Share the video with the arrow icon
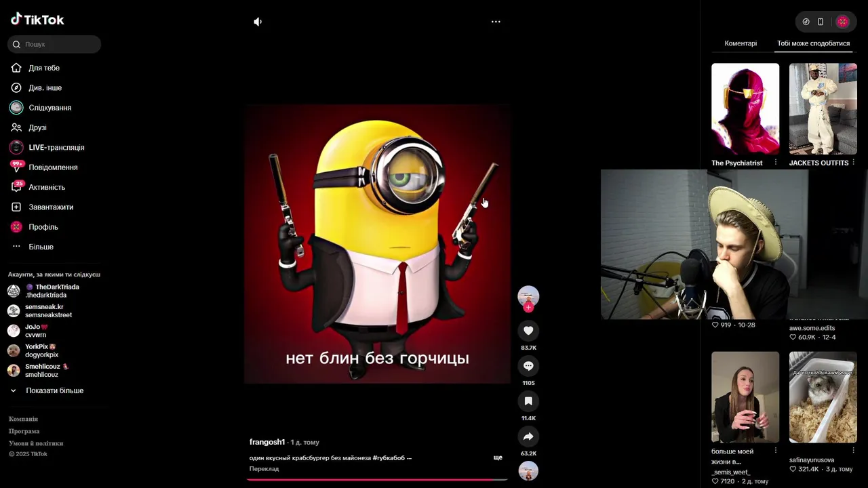Image resolution: width=868 pixels, height=488 pixels. click(528, 436)
